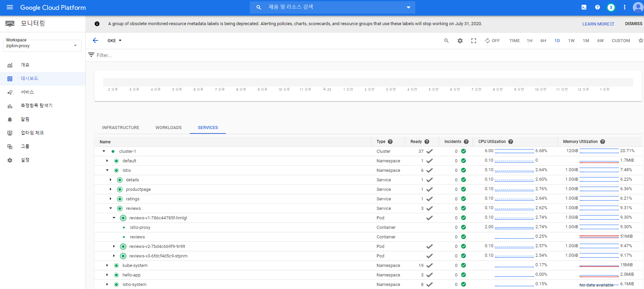
Task: Open the istio-system namespace name
Action: pos(134,285)
